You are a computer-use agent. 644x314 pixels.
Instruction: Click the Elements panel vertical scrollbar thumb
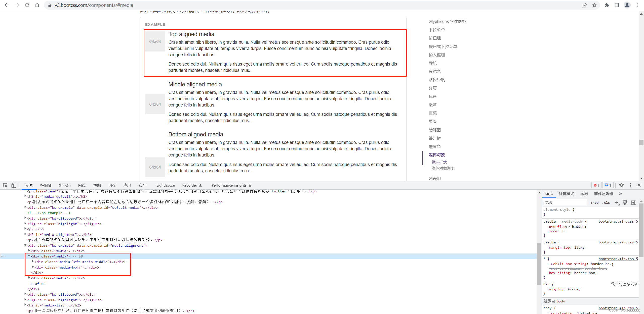click(539, 264)
